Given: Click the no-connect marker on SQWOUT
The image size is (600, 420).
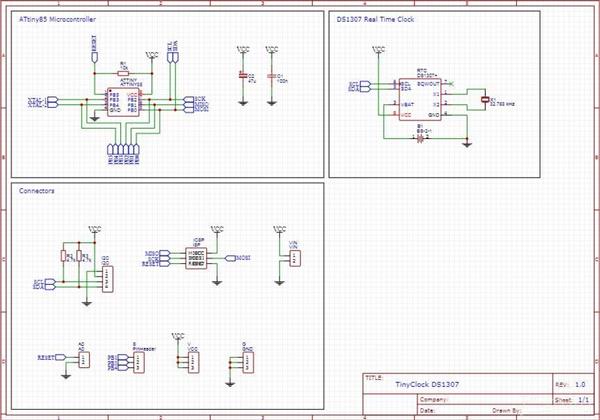Looking at the screenshot, I should [x=452, y=83].
